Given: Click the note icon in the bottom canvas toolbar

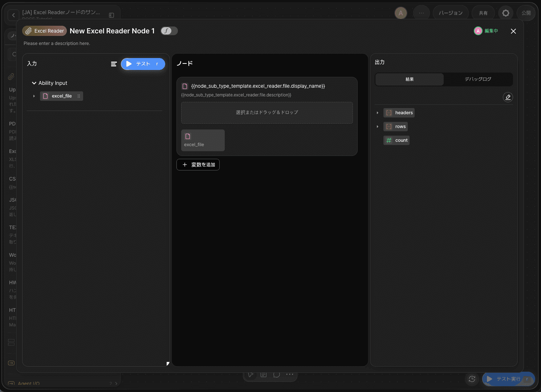Looking at the screenshot, I should (264, 375).
